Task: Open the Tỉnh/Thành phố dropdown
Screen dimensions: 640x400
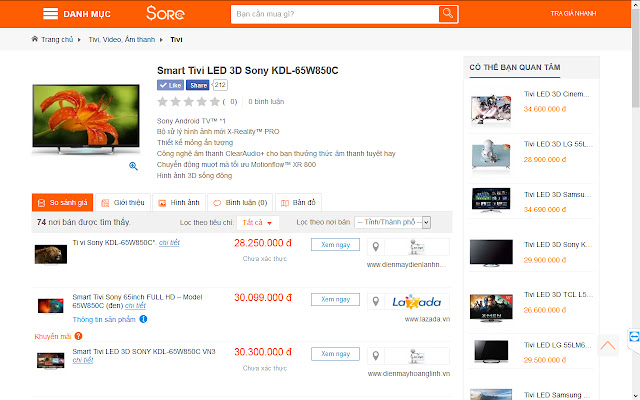Action: tap(392, 222)
